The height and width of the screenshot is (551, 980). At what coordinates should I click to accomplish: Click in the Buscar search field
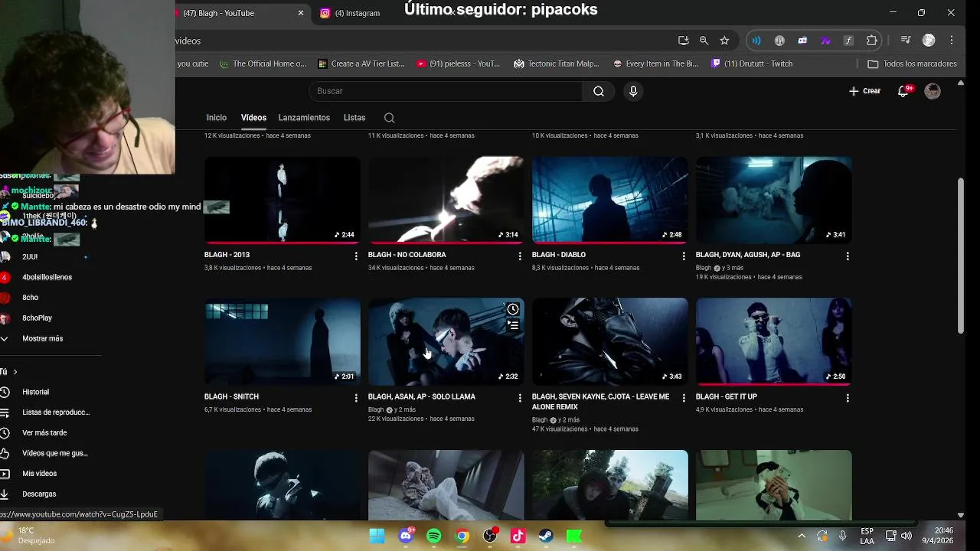point(446,91)
